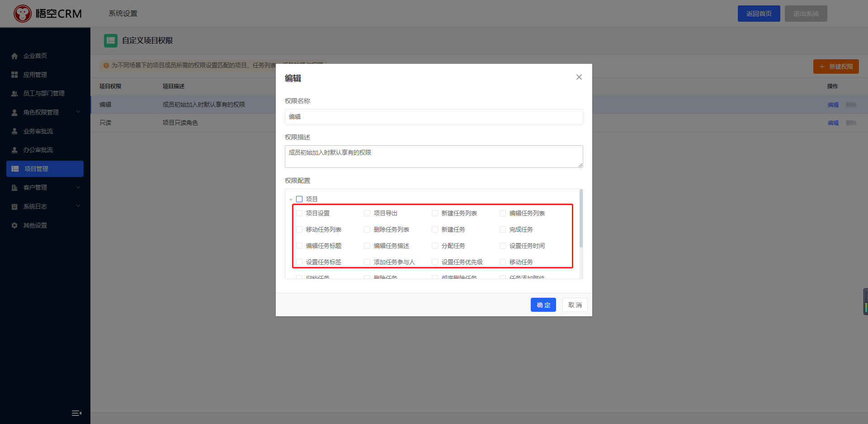Check the 编辑任务列表 permission

503,213
